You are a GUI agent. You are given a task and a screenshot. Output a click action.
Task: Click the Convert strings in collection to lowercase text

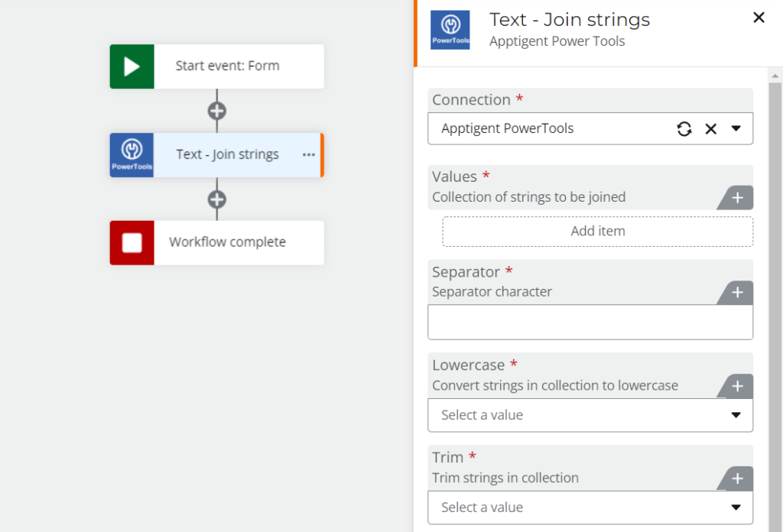(555, 386)
